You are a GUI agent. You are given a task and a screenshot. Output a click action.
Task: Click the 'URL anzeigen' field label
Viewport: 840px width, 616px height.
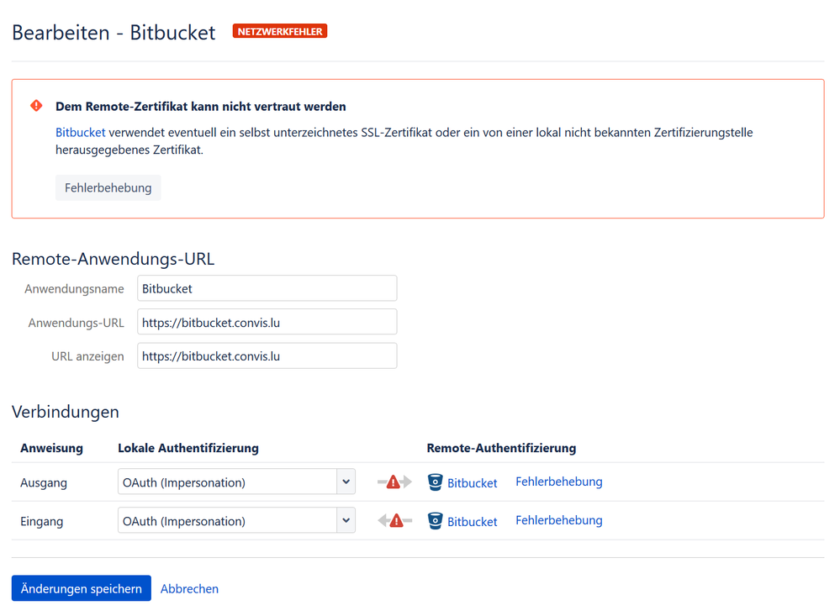pyautogui.click(x=87, y=356)
